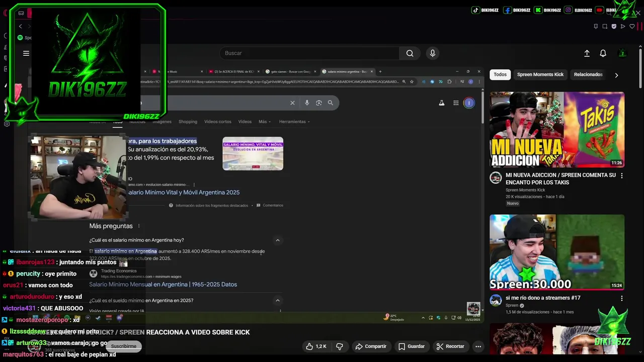Click inside the YouTube 'Buscar' field
The image size is (644, 362).
pos(309,53)
